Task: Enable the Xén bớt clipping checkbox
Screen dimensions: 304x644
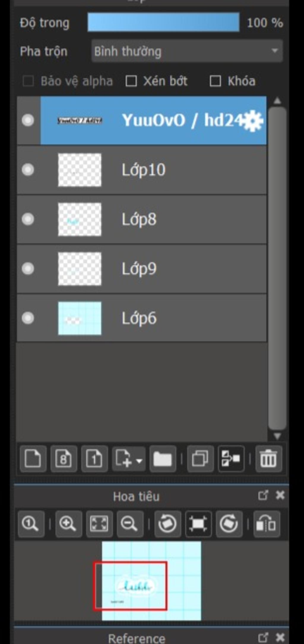Action: point(131,81)
